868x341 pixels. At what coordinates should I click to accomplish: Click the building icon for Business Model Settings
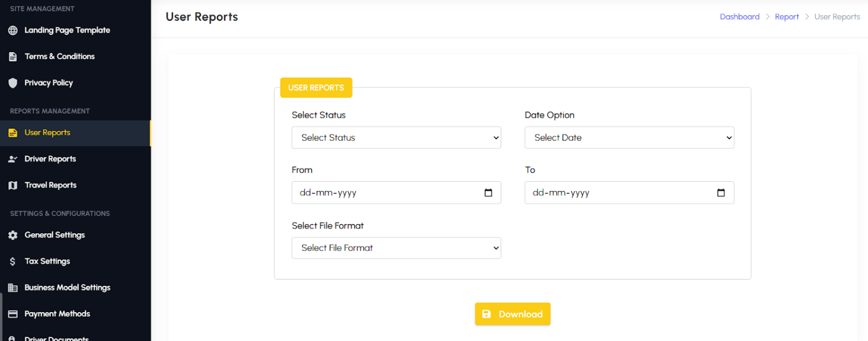[x=13, y=288]
